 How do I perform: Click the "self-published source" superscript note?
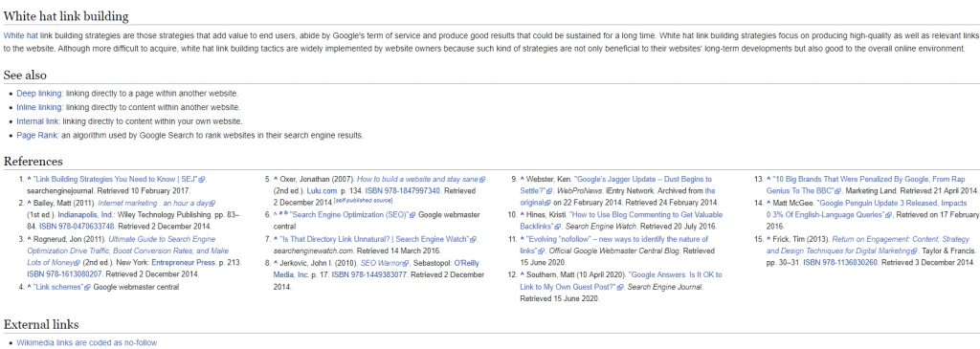363,201
